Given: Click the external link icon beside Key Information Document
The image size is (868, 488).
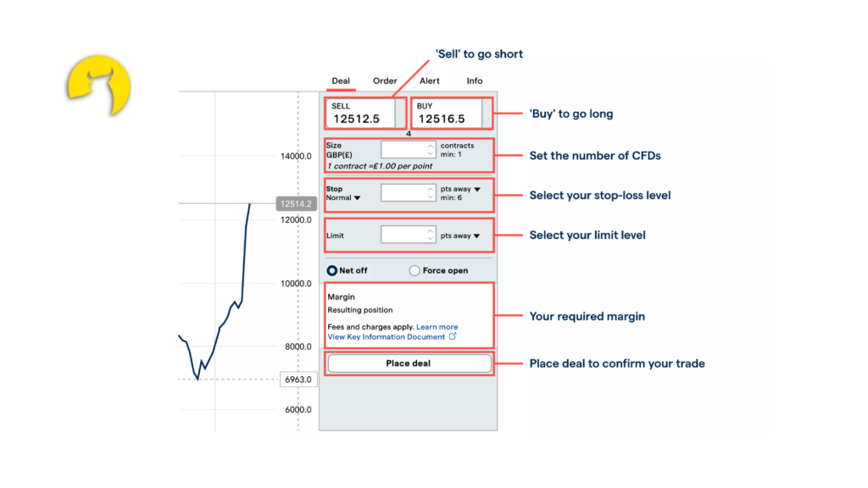Looking at the screenshot, I should pyautogui.click(x=453, y=336).
